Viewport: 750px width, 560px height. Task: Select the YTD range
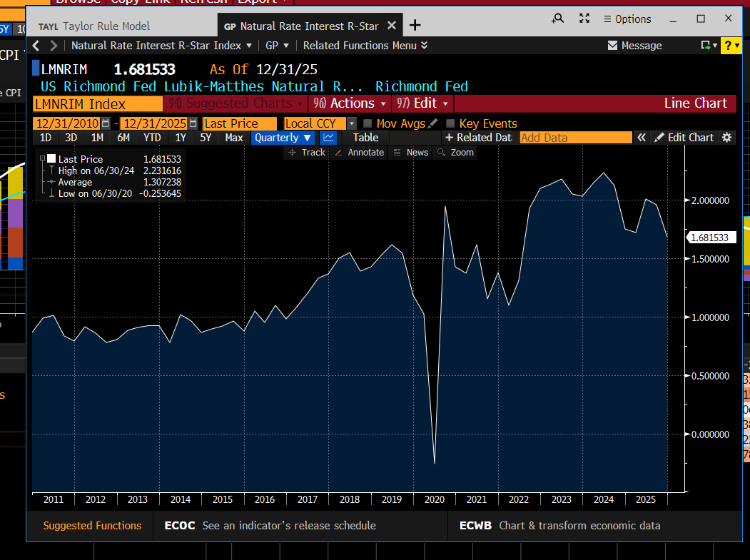click(152, 138)
